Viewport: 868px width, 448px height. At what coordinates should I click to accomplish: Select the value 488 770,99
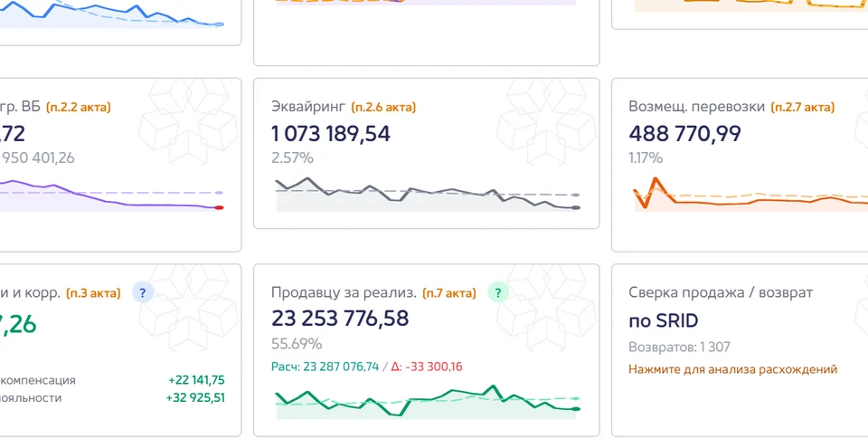tap(684, 134)
